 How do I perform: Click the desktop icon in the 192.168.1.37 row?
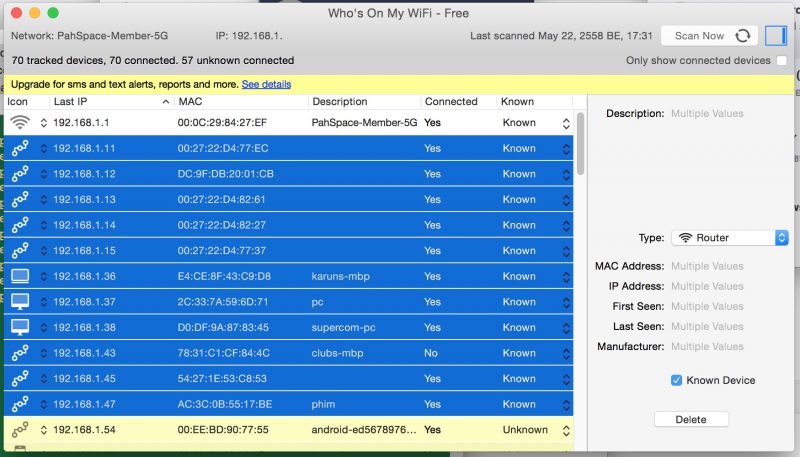pyautogui.click(x=20, y=301)
